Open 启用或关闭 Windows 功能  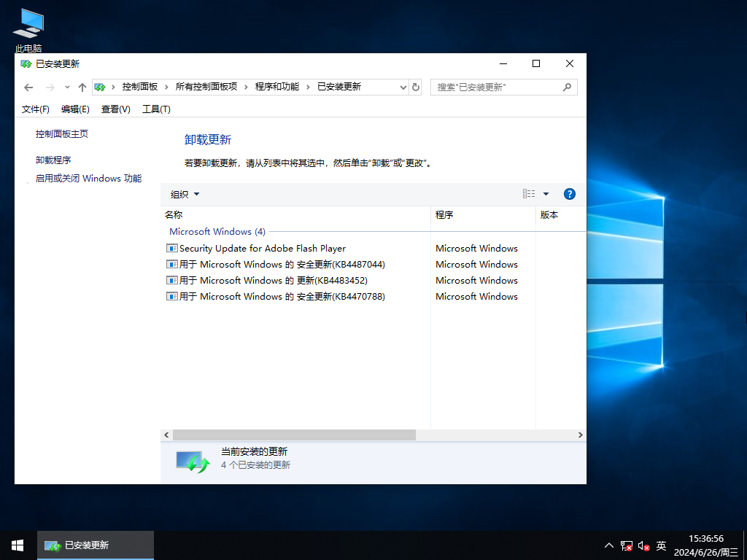coord(87,178)
